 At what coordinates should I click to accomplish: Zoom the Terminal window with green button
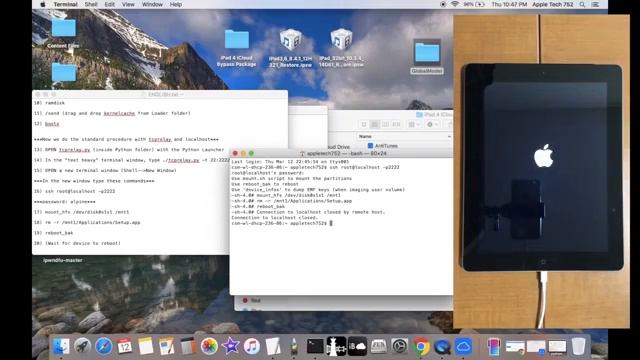251,153
